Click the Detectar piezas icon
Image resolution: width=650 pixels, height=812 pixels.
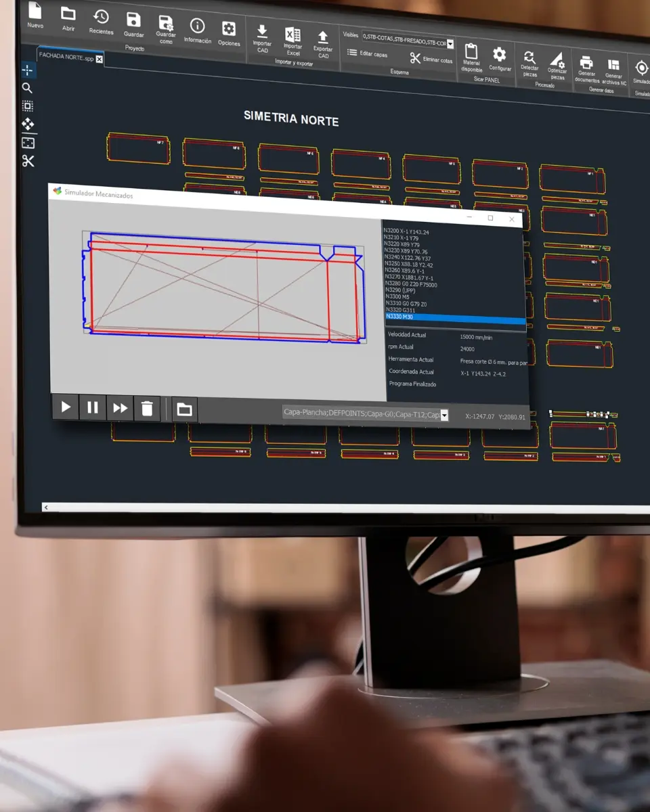[529, 58]
